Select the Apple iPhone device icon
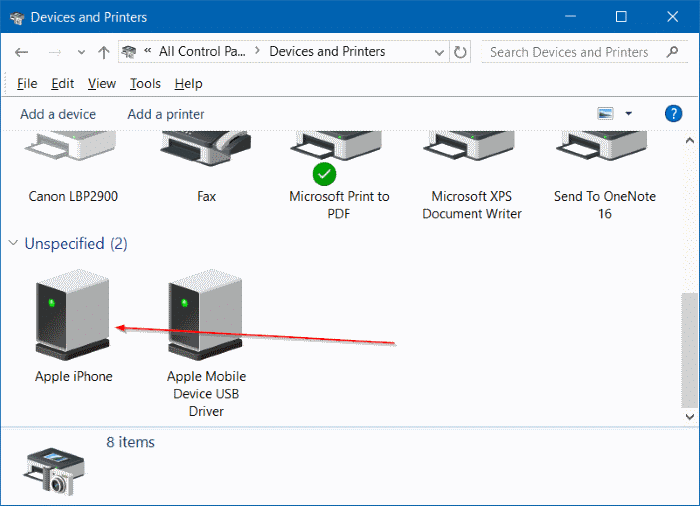700x506 pixels. (72, 315)
